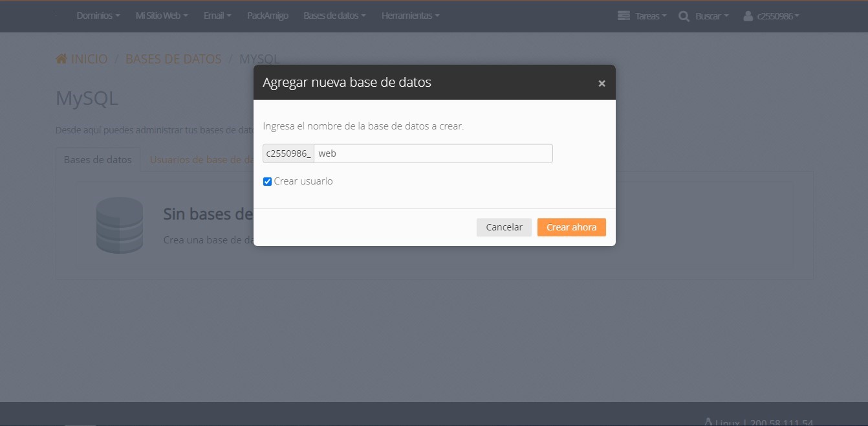Expand the Mi Sitio Web menu
This screenshot has height=426, width=868.
[x=162, y=16]
